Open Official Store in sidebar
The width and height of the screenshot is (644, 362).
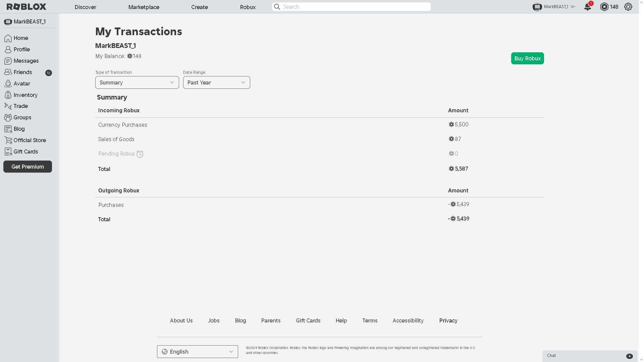(x=30, y=140)
